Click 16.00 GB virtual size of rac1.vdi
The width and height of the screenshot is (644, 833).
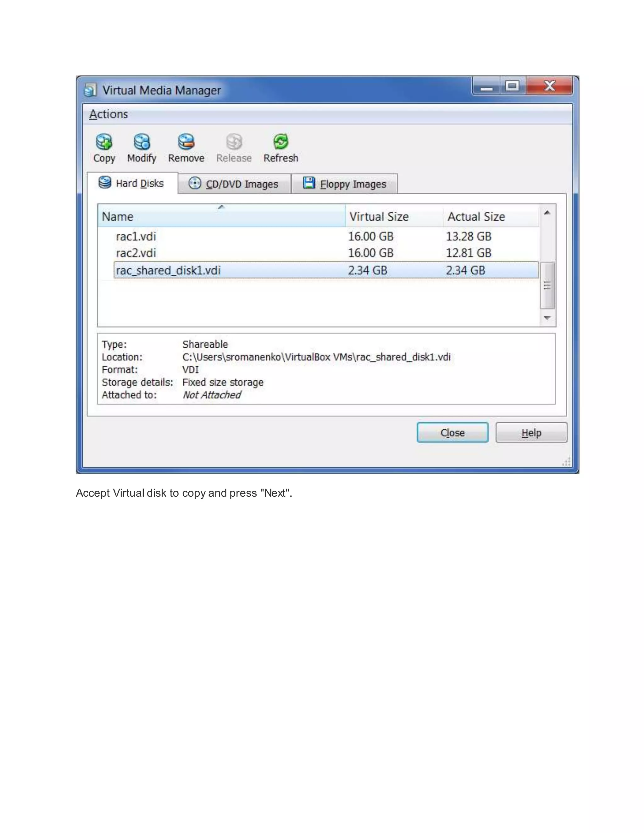click(370, 236)
